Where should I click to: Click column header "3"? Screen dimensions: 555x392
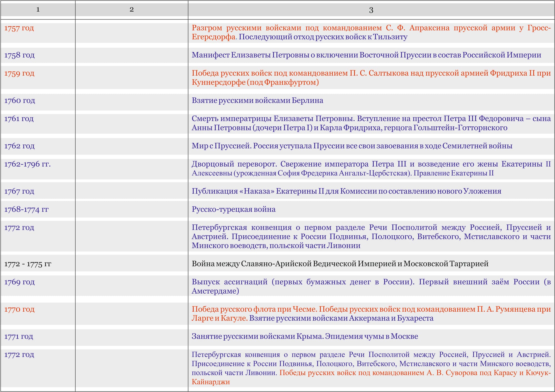tap(371, 10)
